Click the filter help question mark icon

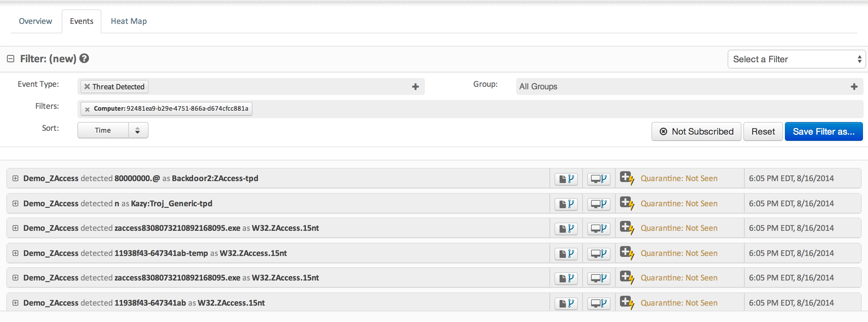click(84, 58)
